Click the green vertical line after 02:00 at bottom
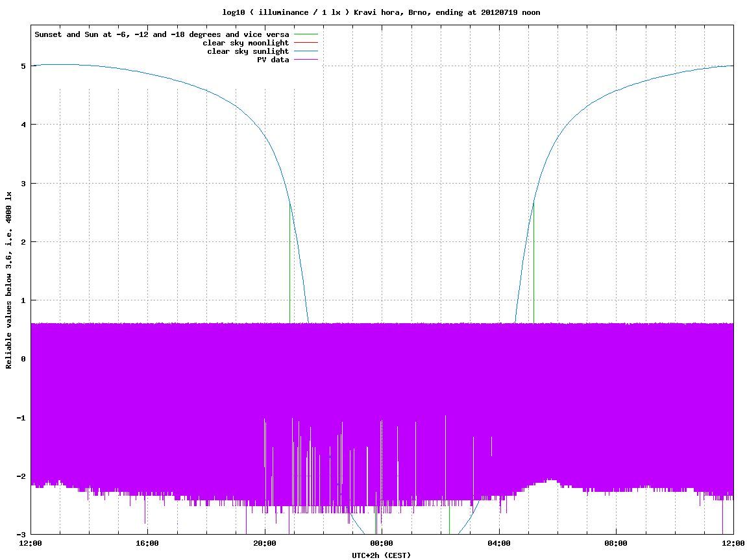The height and width of the screenshot is (560, 747). tap(449, 520)
